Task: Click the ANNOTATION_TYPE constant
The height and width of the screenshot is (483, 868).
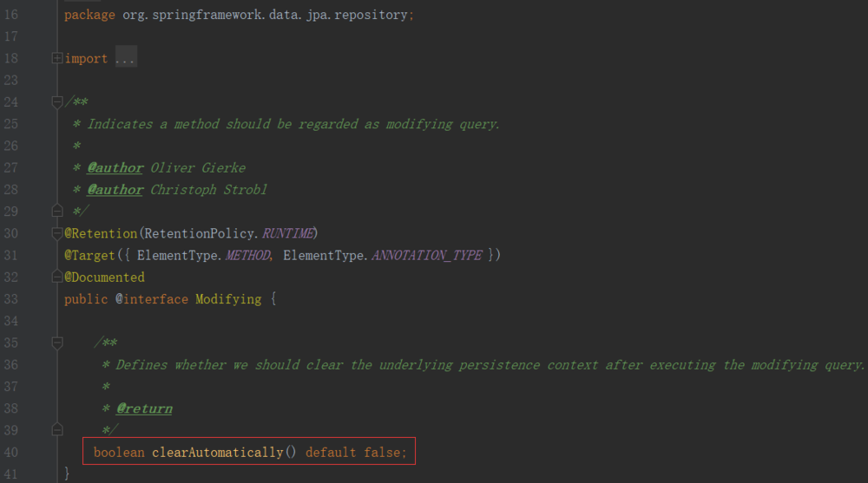Action: pos(426,255)
